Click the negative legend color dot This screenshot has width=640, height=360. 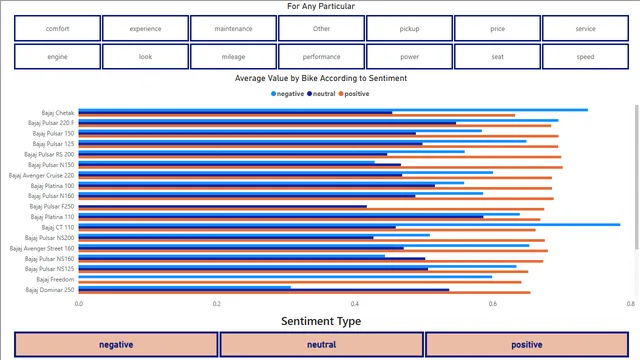[x=273, y=94]
